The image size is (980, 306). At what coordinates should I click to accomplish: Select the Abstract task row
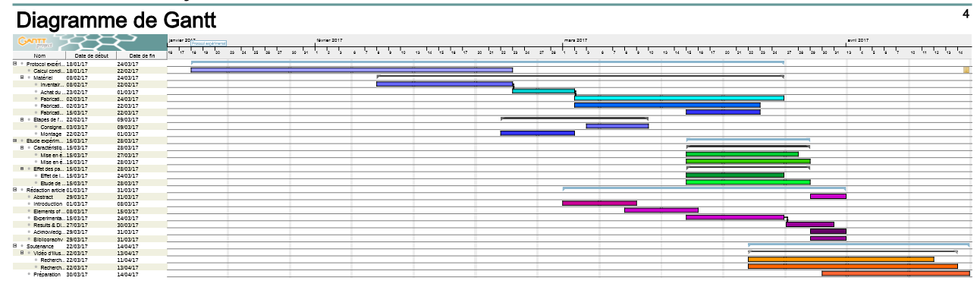(x=43, y=197)
